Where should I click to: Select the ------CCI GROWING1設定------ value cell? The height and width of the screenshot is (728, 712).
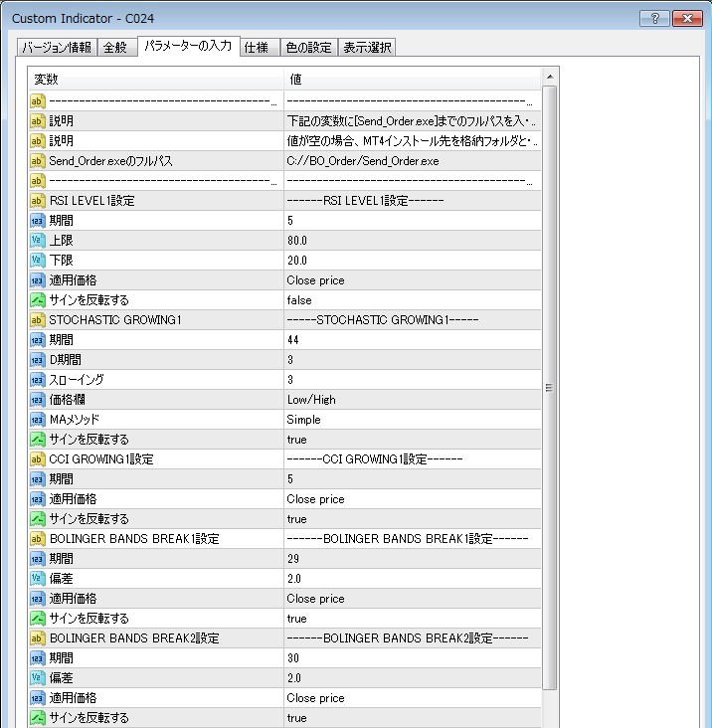coord(412,459)
